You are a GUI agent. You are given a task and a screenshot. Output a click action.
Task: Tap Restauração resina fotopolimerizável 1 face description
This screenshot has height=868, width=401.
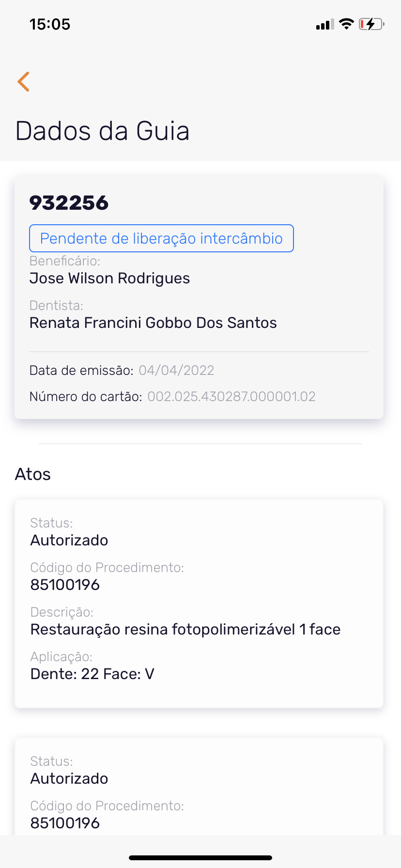pyautogui.click(x=185, y=630)
